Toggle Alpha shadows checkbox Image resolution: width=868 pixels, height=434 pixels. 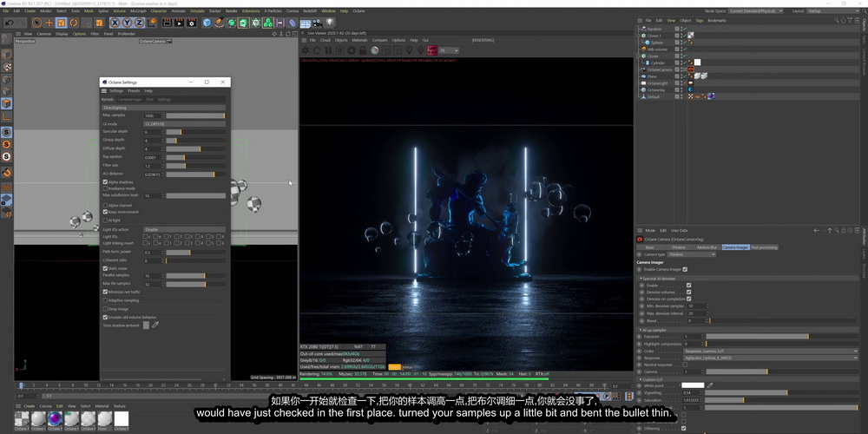click(x=105, y=181)
